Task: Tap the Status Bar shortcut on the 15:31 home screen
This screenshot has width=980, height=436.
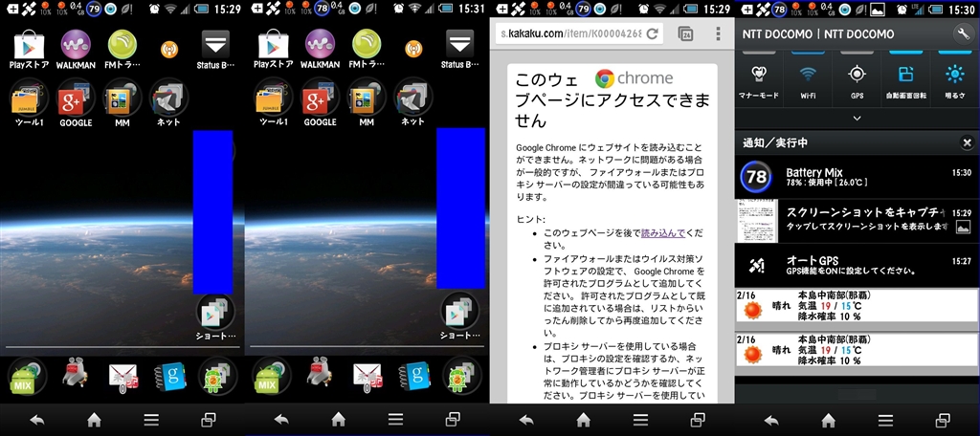Action: [x=460, y=48]
